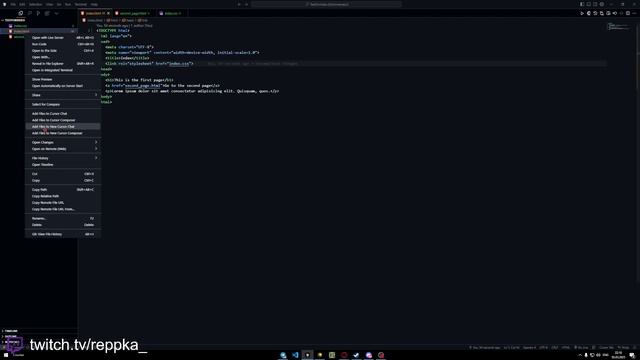
Task: Open the index.css link in editor code
Action: tap(179, 64)
